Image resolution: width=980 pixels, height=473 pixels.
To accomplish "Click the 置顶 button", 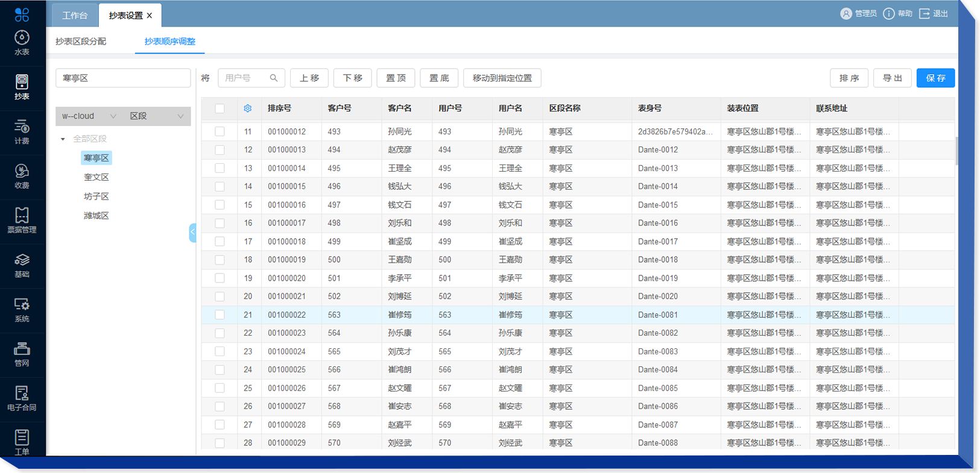I will tap(396, 78).
